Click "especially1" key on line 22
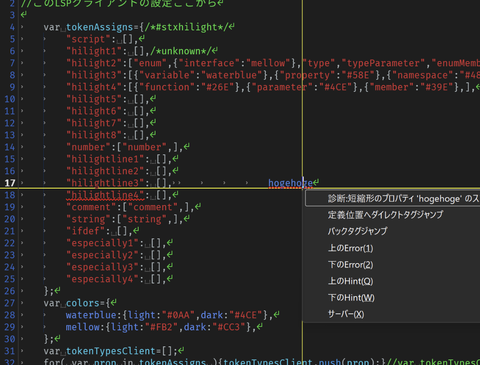The width and height of the screenshot is (480, 365). point(102,243)
